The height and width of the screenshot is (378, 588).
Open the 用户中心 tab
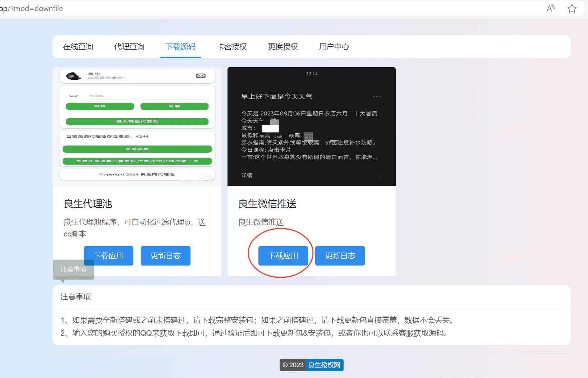(334, 46)
